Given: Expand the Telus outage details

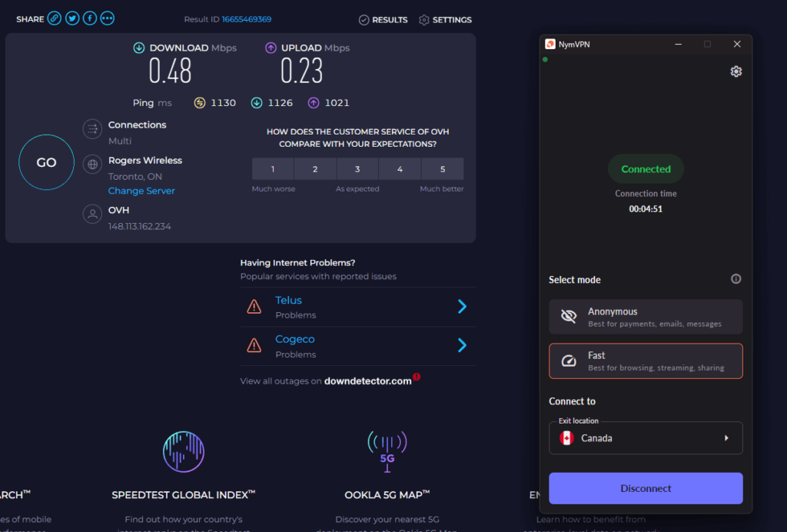Looking at the screenshot, I should 461,307.
